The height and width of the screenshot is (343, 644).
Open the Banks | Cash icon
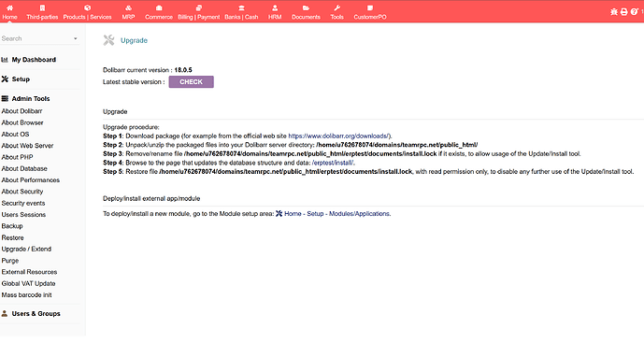(x=241, y=7)
